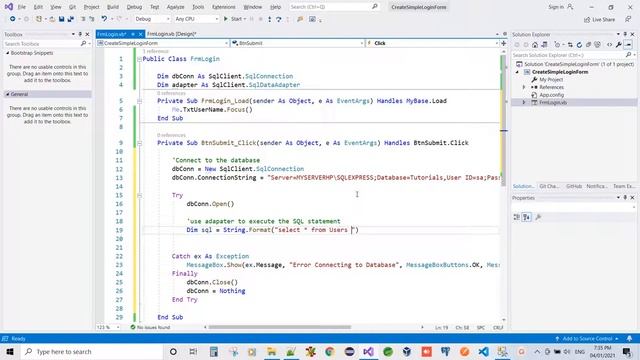This screenshot has width=640, height=360.
Task: Click the split editor plus icon
Action: 503,43
